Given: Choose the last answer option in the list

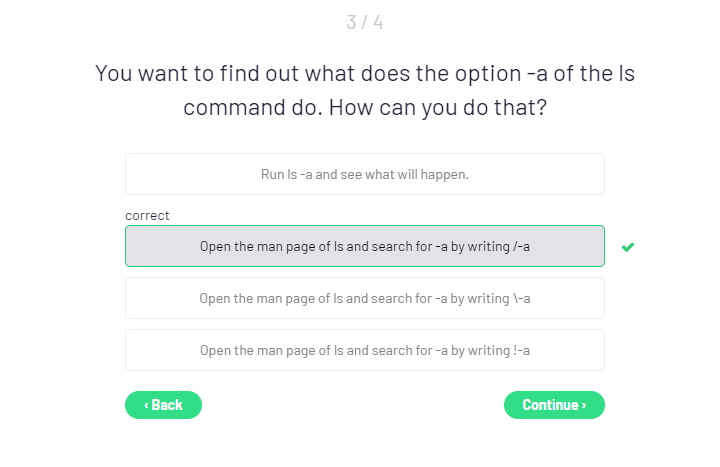Looking at the screenshot, I should click(x=364, y=350).
